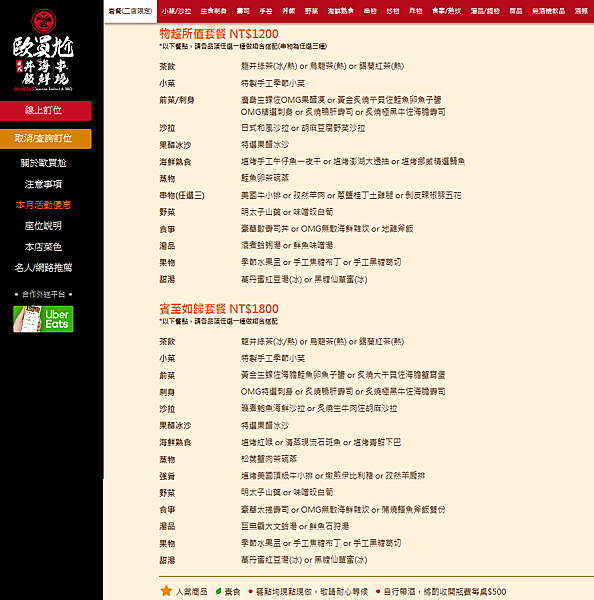Click the 取消/查詢訂位 orange button
This screenshot has height=600, width=594.
click(x=46, y=139)
